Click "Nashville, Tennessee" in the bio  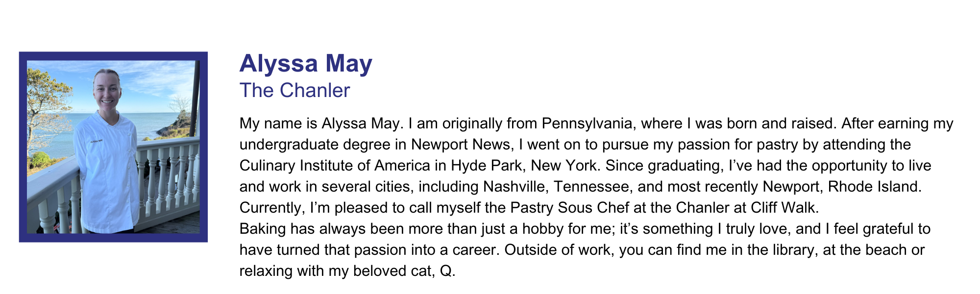(555, 187)
